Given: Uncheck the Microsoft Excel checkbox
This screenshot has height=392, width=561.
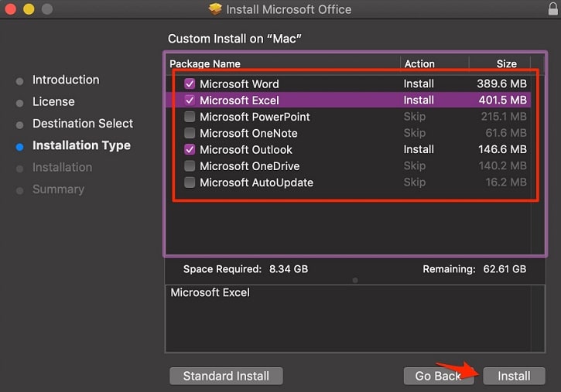Looking at the screenshot, I should coord(190,101).
